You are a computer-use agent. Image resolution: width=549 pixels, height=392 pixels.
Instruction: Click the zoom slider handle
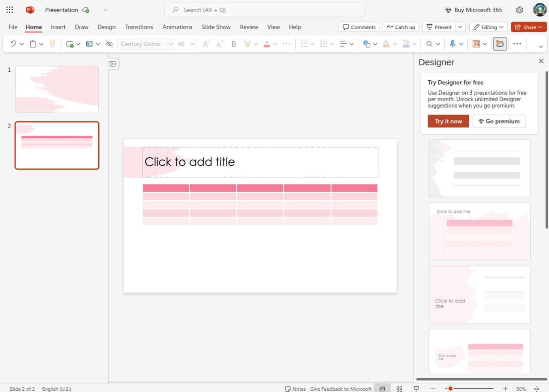pyautogui.click(x=450, y=389)
